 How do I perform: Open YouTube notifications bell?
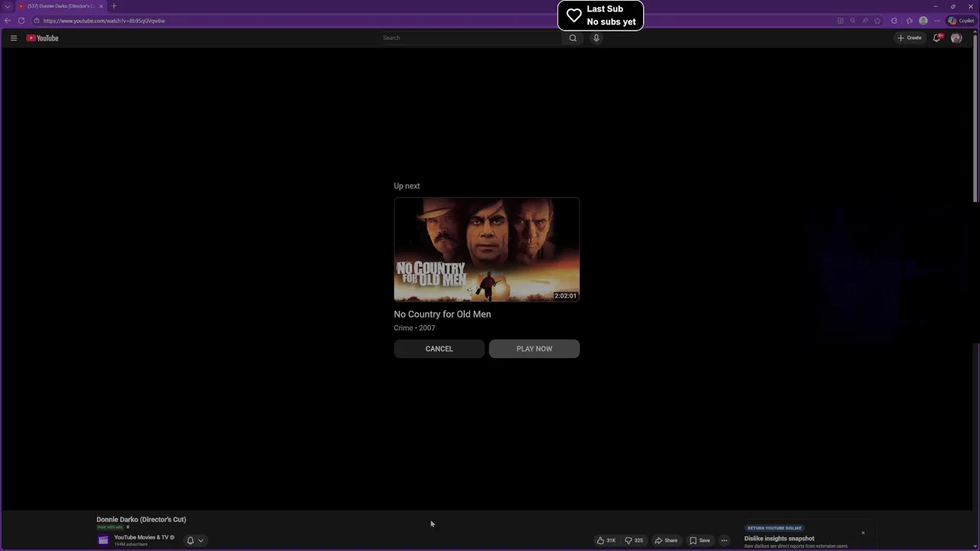tap(936, 37)
